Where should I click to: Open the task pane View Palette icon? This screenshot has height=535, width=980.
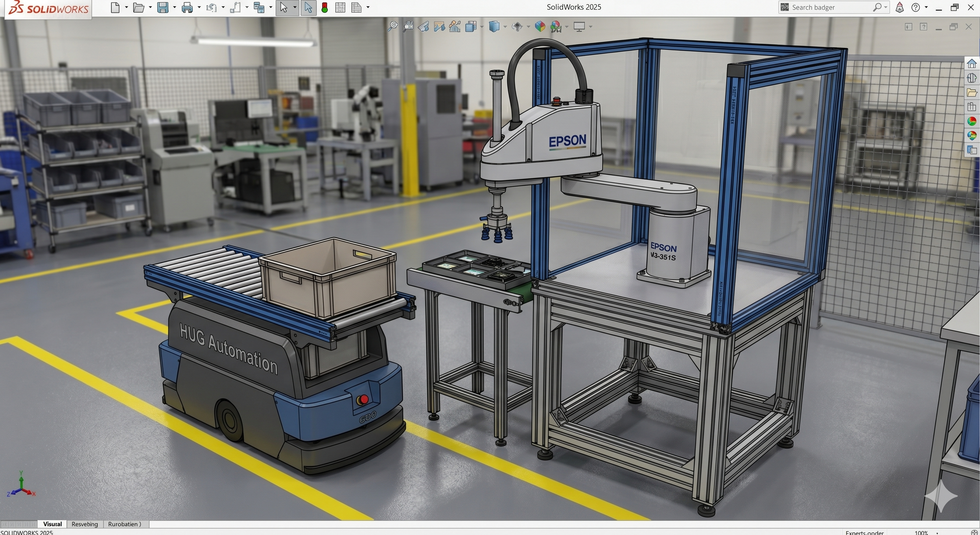(x=972, y=107)
